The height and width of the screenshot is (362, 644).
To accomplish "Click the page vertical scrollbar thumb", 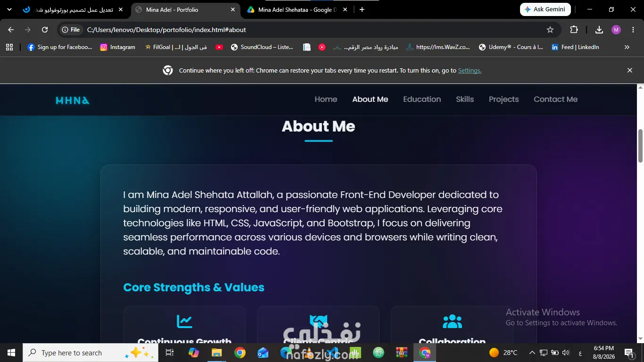I will 641,146.
